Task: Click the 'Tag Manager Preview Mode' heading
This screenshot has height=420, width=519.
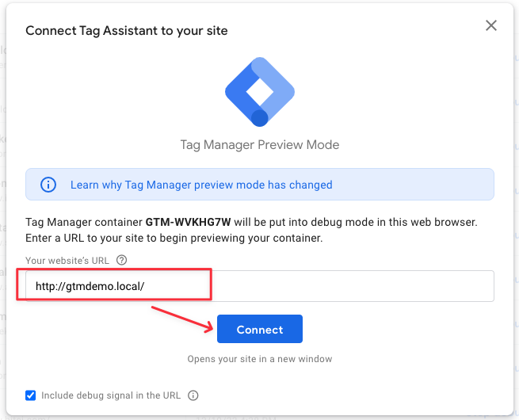Action: pyautogui.click(x=260, y=145)
